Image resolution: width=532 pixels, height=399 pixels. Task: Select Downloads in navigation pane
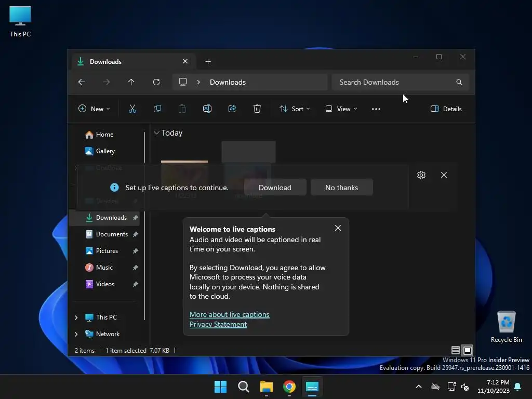click(x=105, y=218)
